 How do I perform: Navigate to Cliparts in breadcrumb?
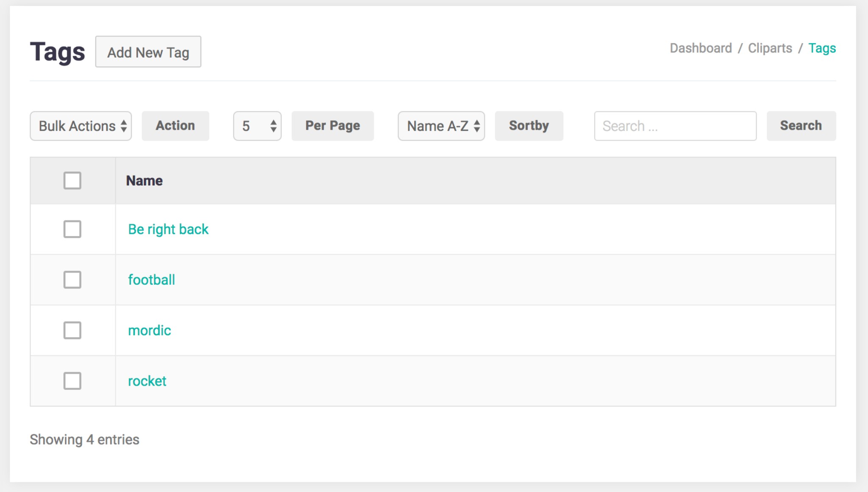[770, 48]
